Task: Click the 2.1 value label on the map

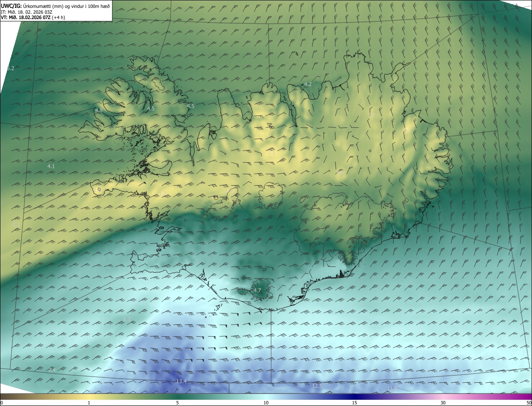Action: (x=16, y=224)
